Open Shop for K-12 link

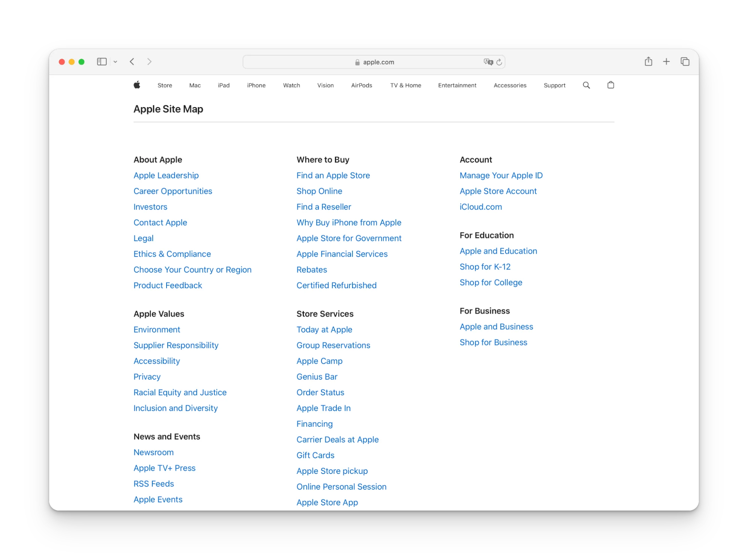tap(485, 267)
